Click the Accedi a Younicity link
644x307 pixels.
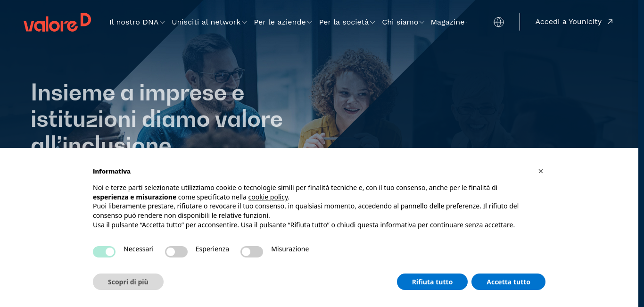(569, 22)
